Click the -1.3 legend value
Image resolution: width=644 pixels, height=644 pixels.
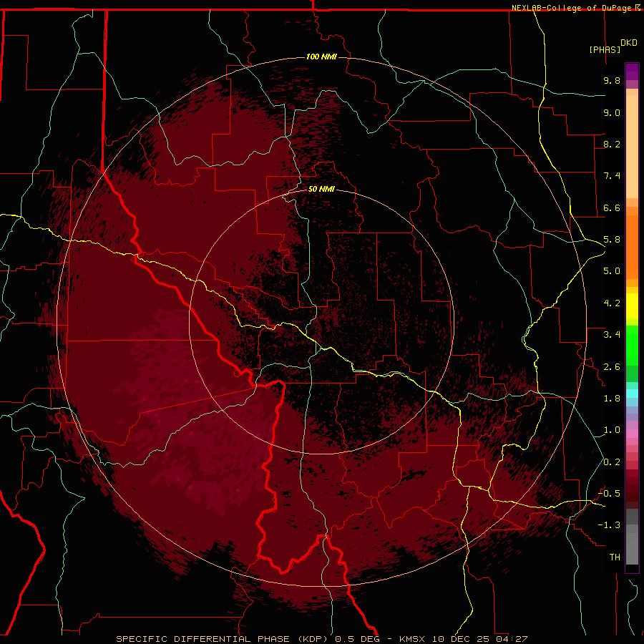click(609, 525)
